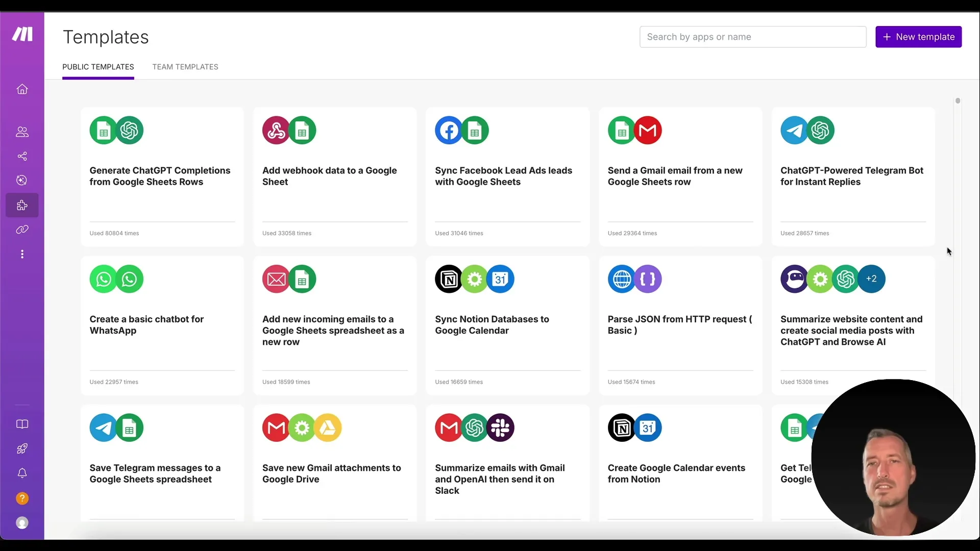Select the Connections link icon in sidebar

click(22, 229)
